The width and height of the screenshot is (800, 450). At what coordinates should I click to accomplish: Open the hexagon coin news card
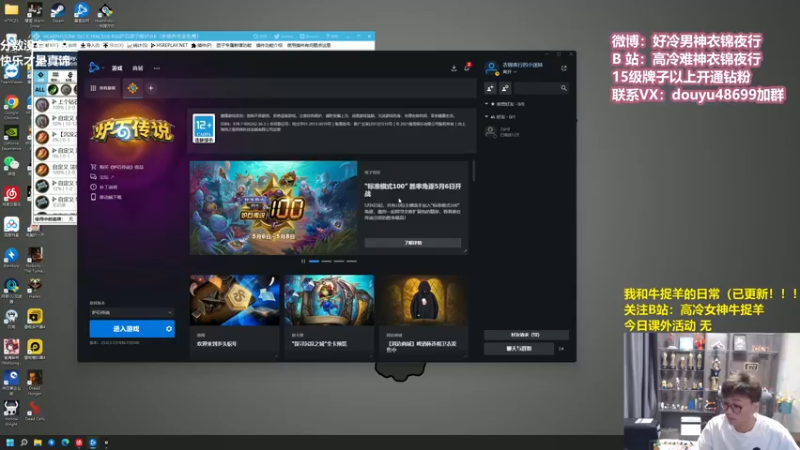pos(235,315)
